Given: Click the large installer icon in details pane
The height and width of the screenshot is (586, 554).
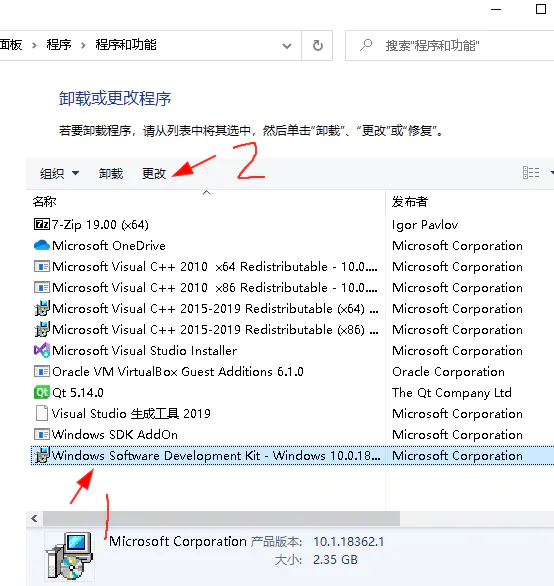Looking at the screenshot, I should click(x=69, y=555).
